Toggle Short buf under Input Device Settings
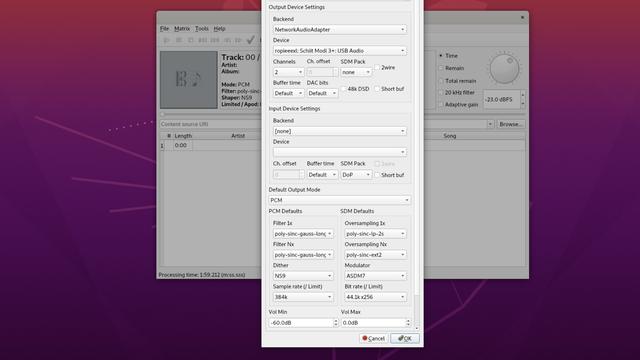640x360 pixels. click(377, 175)
